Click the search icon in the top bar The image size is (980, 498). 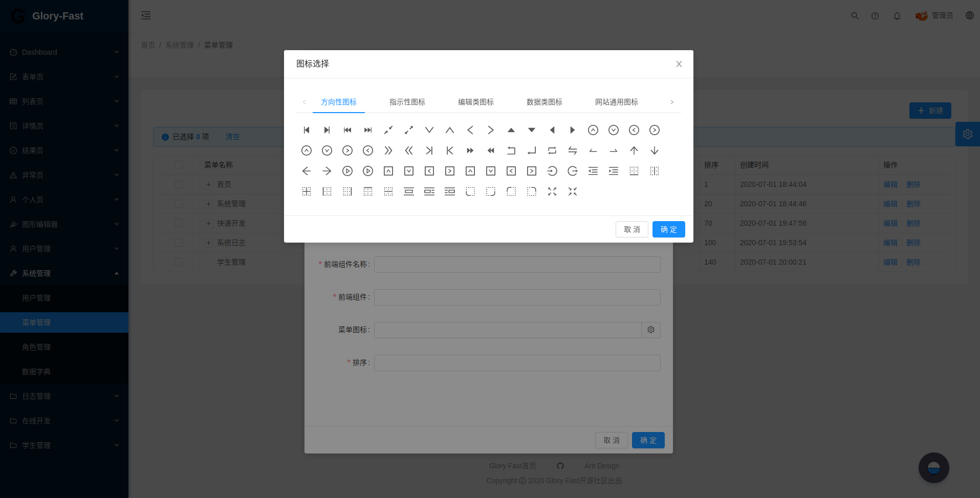pos(855,16)
